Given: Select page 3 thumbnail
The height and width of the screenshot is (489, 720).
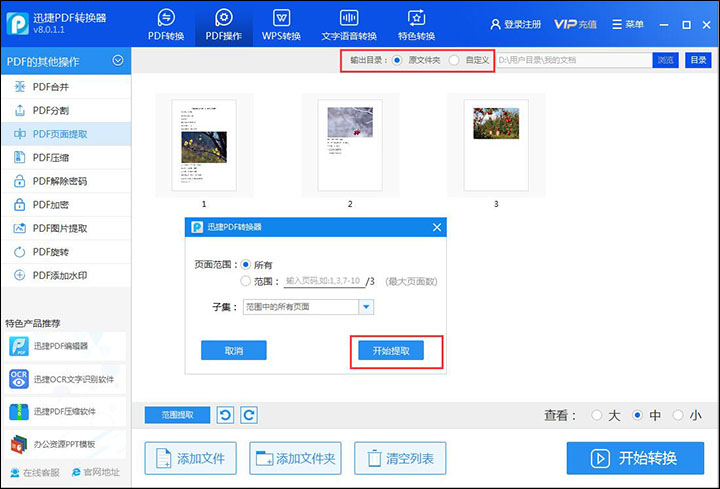Looking at the screenshot, I should click(496, 145).
